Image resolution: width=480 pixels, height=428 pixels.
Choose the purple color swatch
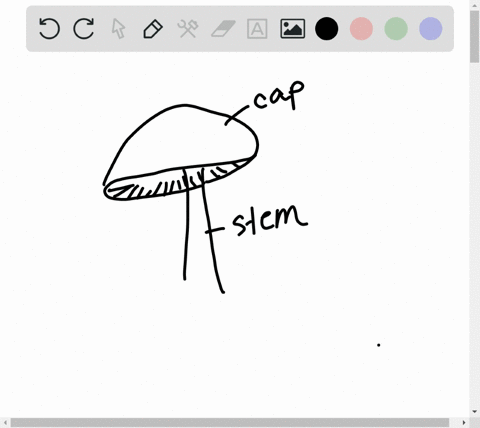(431, 29)
